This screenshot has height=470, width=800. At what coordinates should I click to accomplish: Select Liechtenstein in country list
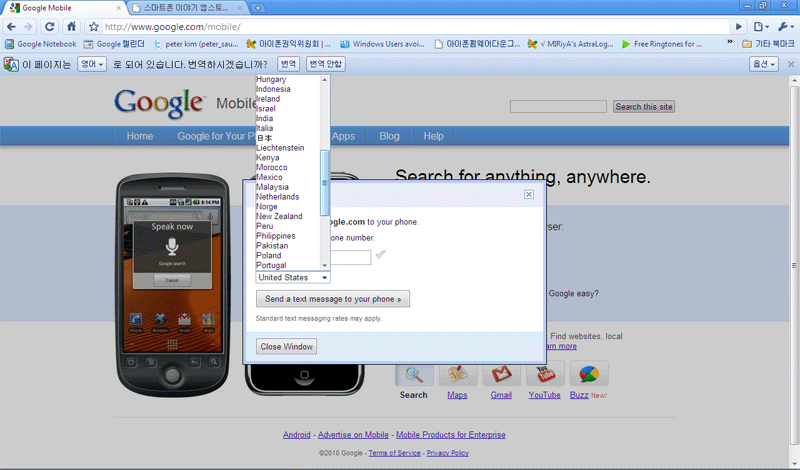pyautogui.click(x=280, y=147)
